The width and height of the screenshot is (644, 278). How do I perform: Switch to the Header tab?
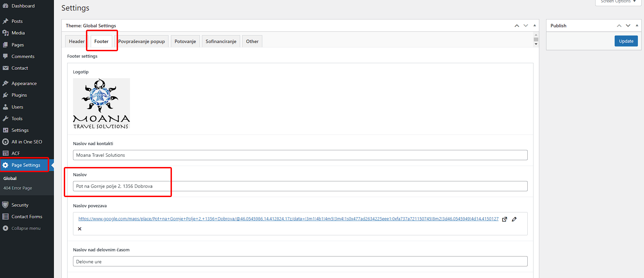click(77, 41)
